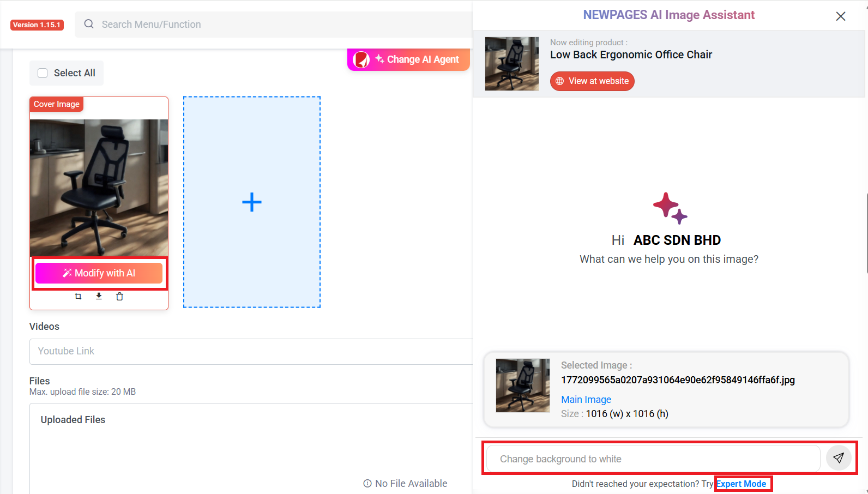Click the Youtube Link input field

point(251,351)
